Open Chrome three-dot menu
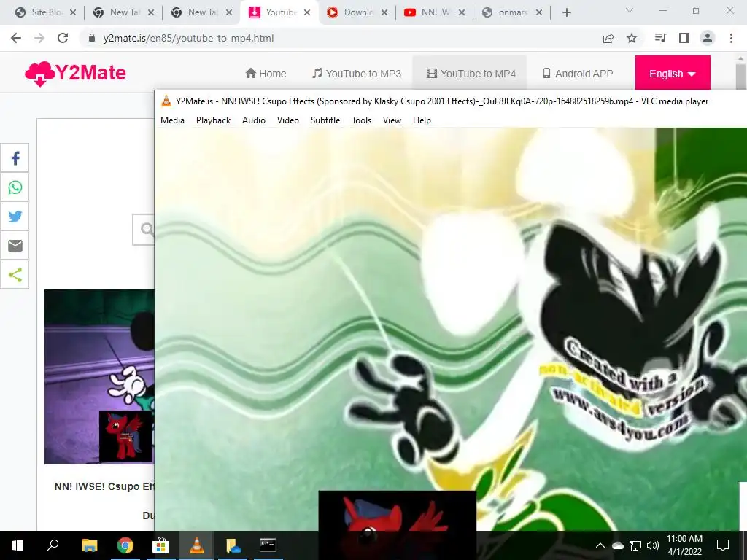747x560 pixels. pos(731,38)
